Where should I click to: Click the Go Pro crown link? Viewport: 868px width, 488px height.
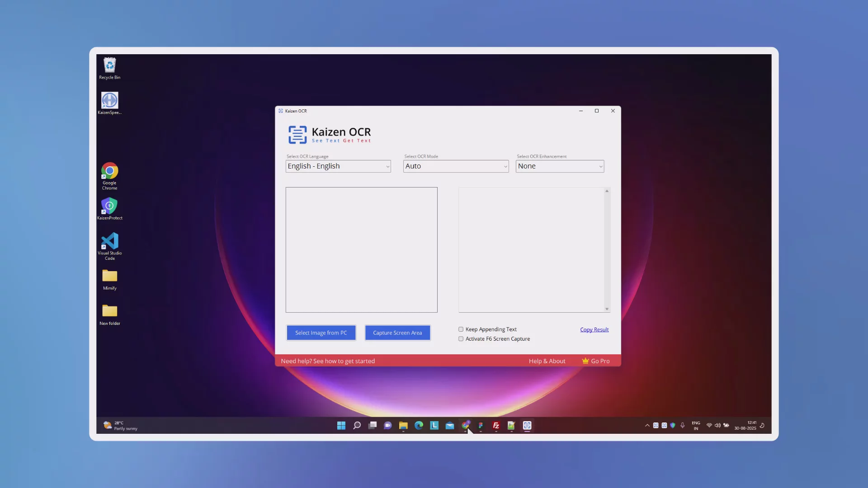[x=596, y=361]
